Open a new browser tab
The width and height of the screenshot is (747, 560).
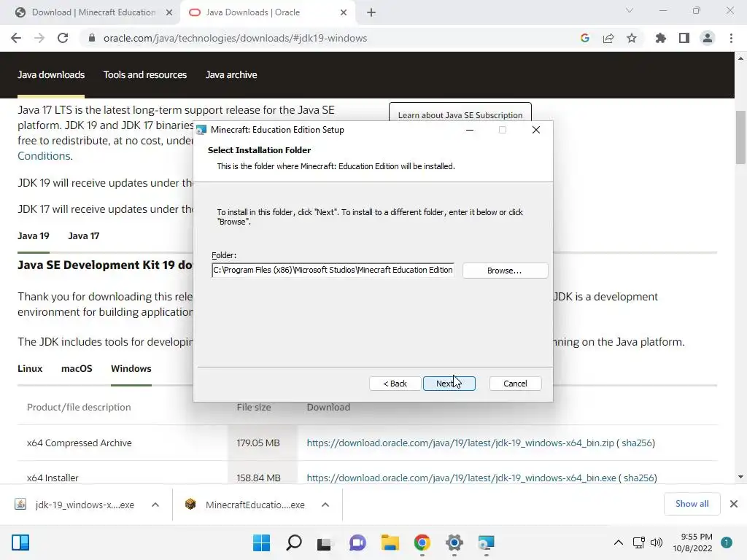pyautogui.click(x=371, y=12)
